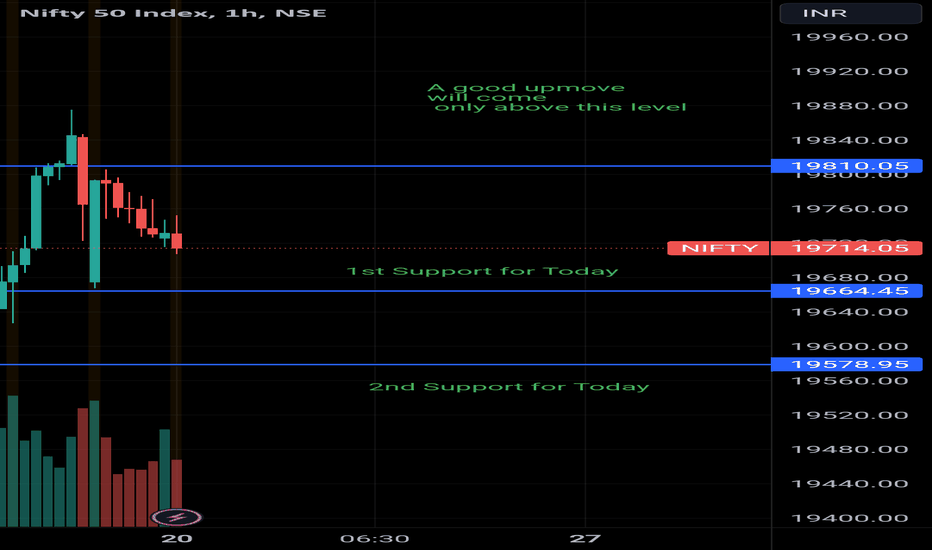932x550 pixels.
Task: Select the 'A good upmove will come' annotation
Action: [556, 98]
